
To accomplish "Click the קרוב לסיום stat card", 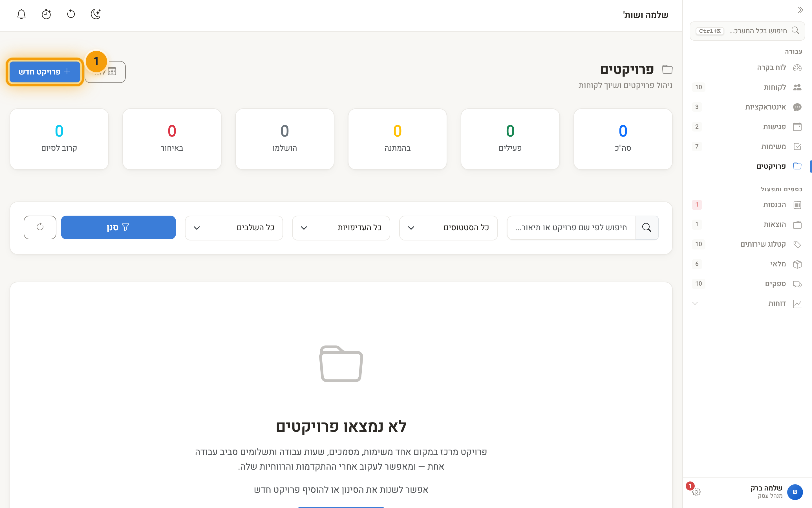I will pos(59,139).
